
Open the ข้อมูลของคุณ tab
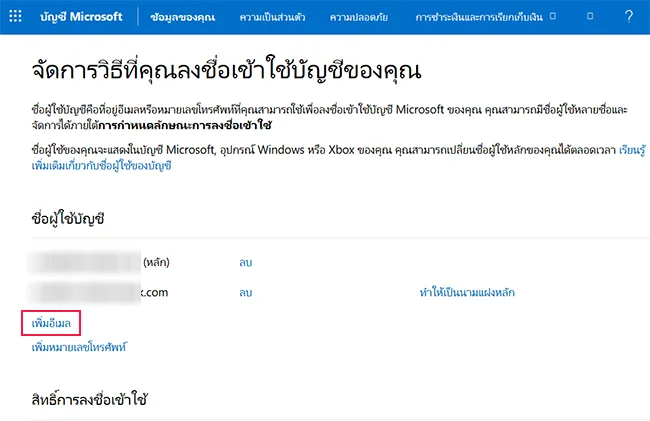click(182, 17)
